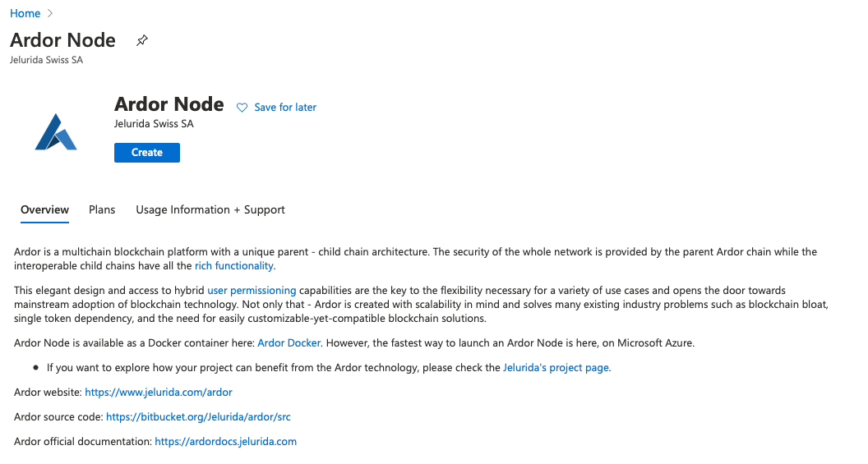This screenshot has width=868, height=464.
Task: Open the www.jelurida.com/ardor website link
Action: (159, 393)
